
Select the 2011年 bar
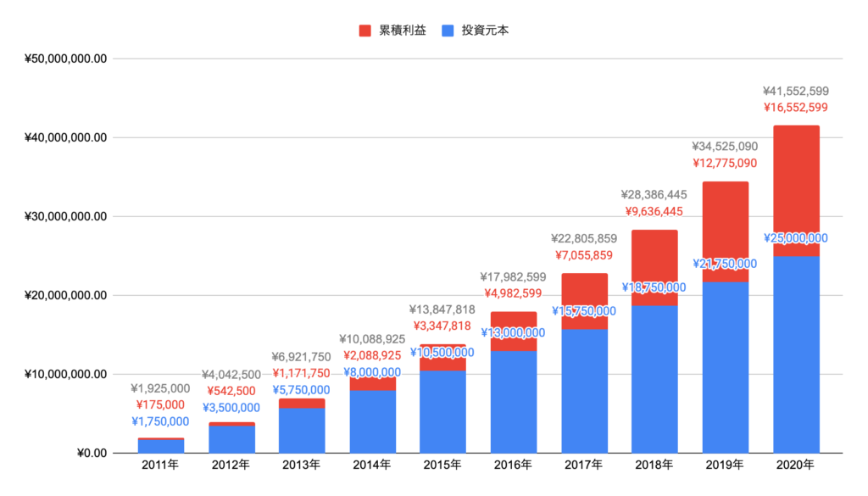point(160,446)
